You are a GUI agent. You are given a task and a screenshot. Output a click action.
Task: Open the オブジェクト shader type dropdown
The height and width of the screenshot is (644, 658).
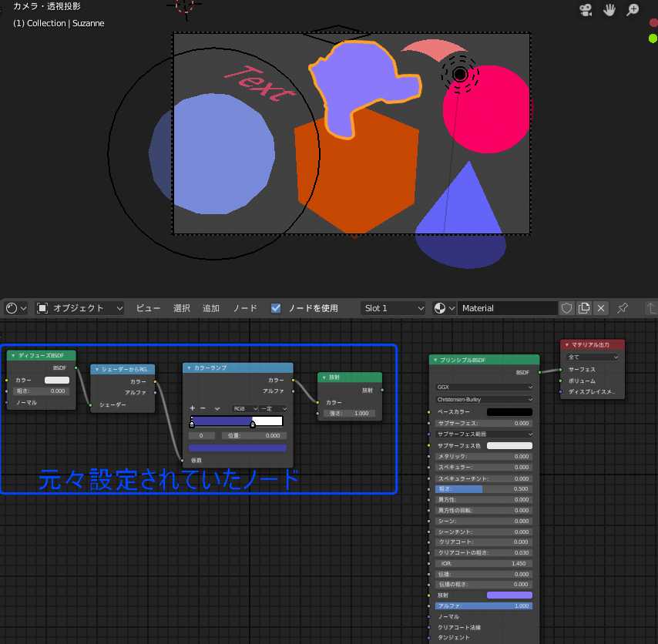[x=79, y=308]
